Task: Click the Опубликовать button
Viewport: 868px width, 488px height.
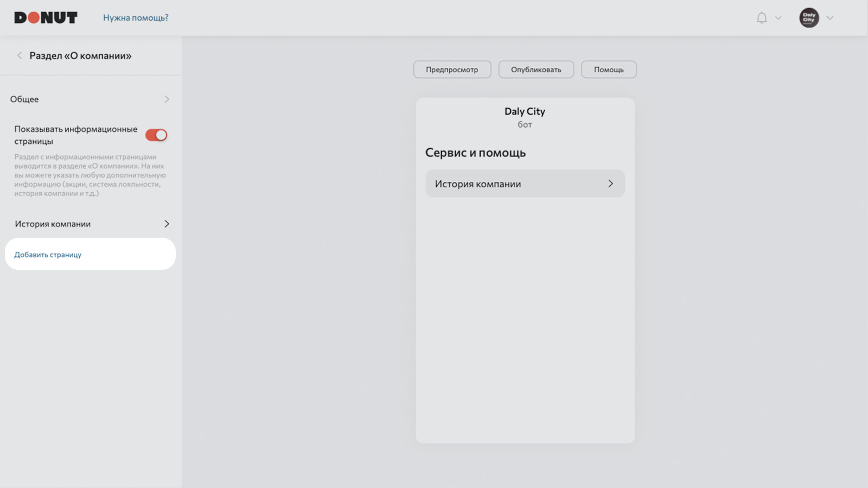Action: pyautogui.click(x=536, y=69)
